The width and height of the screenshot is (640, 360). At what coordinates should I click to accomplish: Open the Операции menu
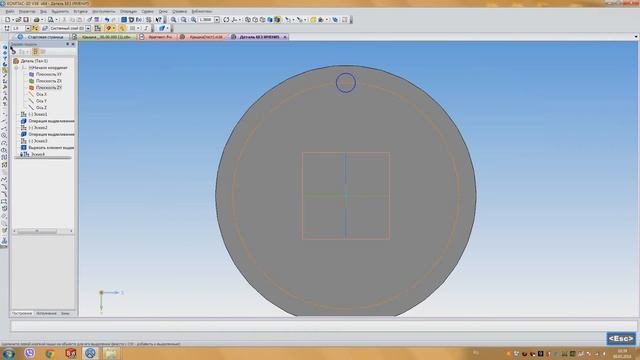128,11
